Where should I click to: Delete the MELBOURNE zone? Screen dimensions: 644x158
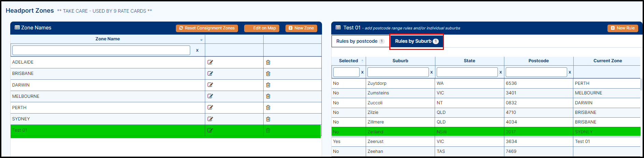(268, 96)
